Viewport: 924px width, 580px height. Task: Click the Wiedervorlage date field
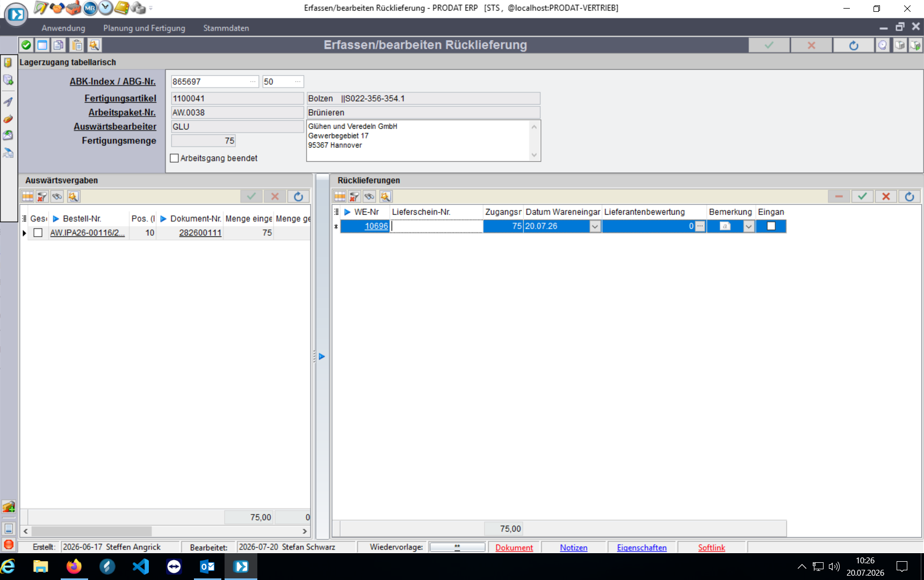pyautogui.click(x=457, y=547)
